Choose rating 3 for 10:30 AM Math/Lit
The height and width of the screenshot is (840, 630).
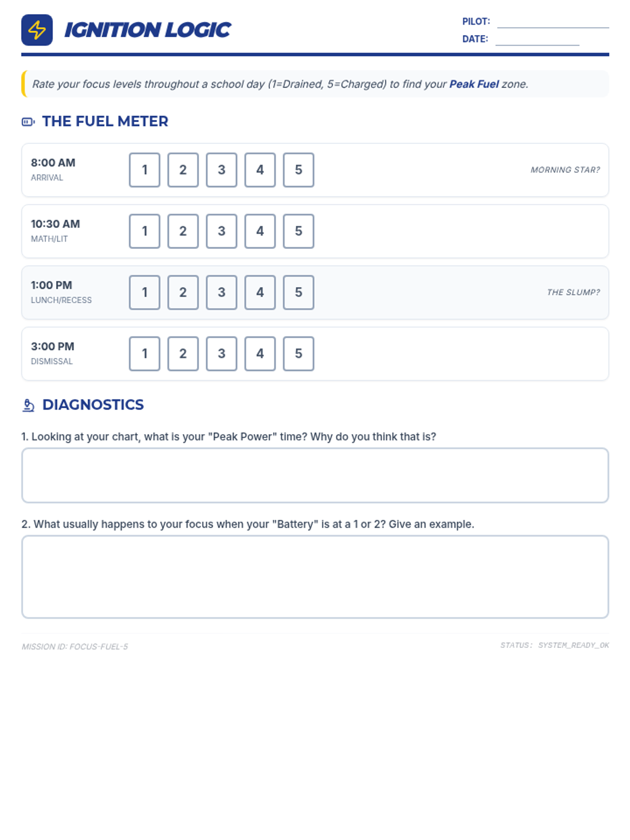222,231
